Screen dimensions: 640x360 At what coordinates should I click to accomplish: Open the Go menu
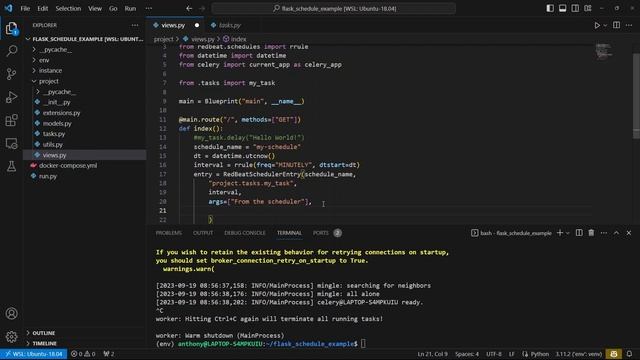[x=113, y=8]
